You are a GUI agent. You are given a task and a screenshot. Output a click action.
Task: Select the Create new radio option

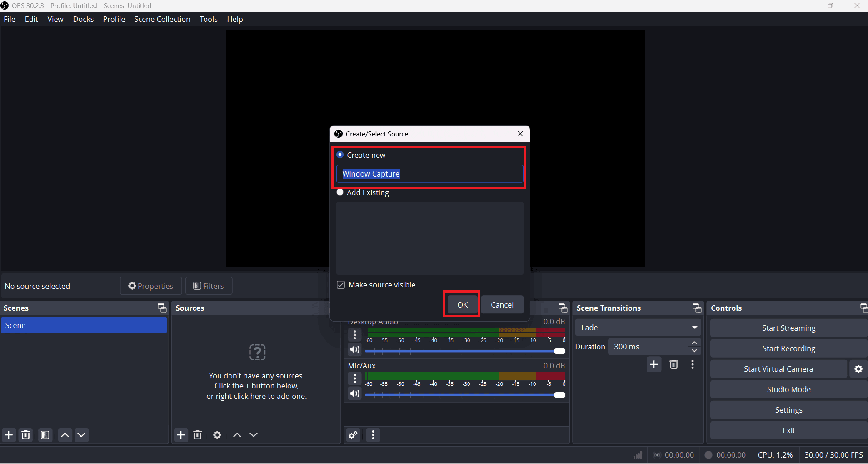point(340,155)
